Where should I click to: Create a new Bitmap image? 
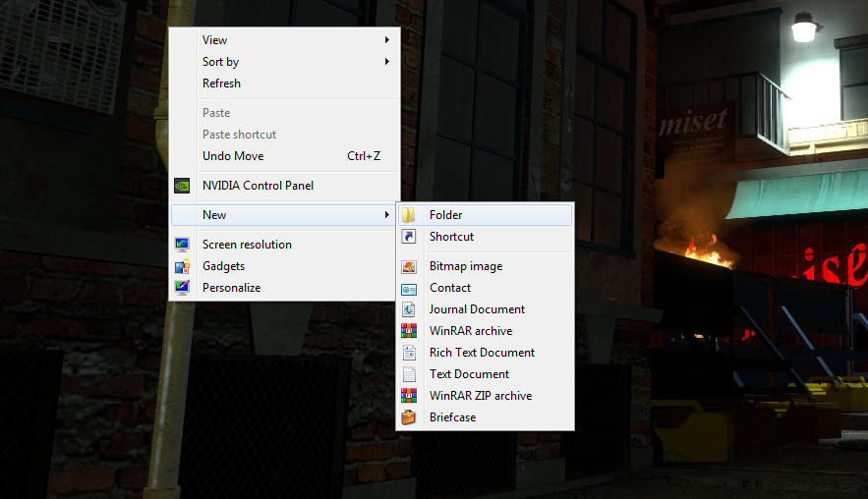pyautogui.click(x=485, y=266)
